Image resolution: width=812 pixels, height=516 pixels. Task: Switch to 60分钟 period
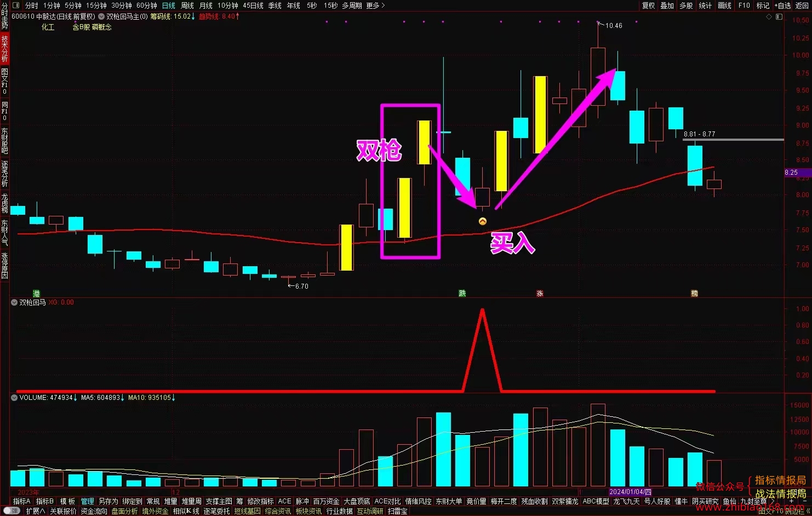point(147,5)
